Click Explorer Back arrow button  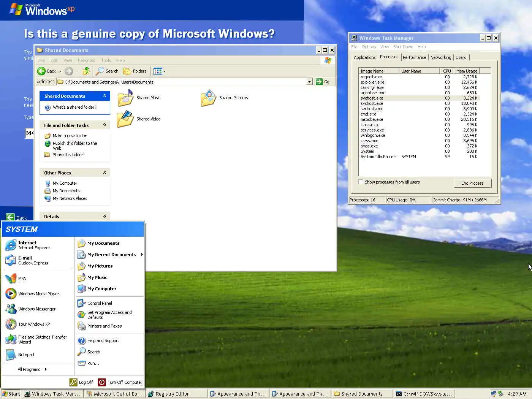pos(46,71)
